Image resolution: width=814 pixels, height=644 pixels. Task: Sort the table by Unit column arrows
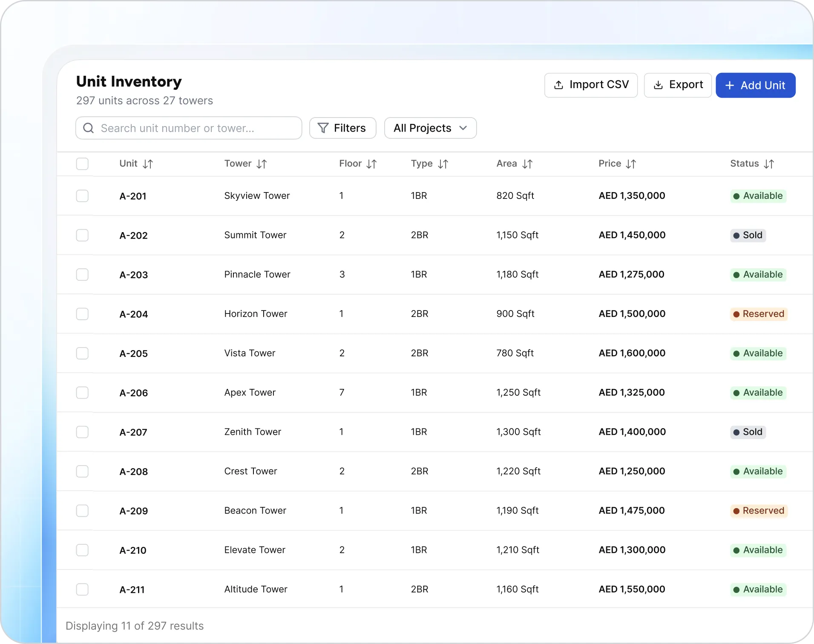coord(148,164)
